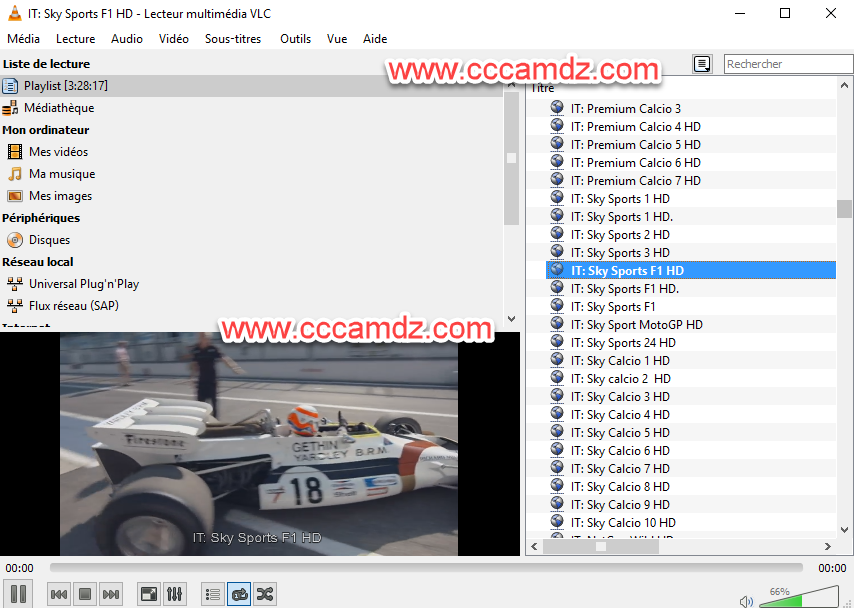Open Ma musique folder
This screenshot has width=854, height=608.
pyautogui.click(x=62, y=174)
